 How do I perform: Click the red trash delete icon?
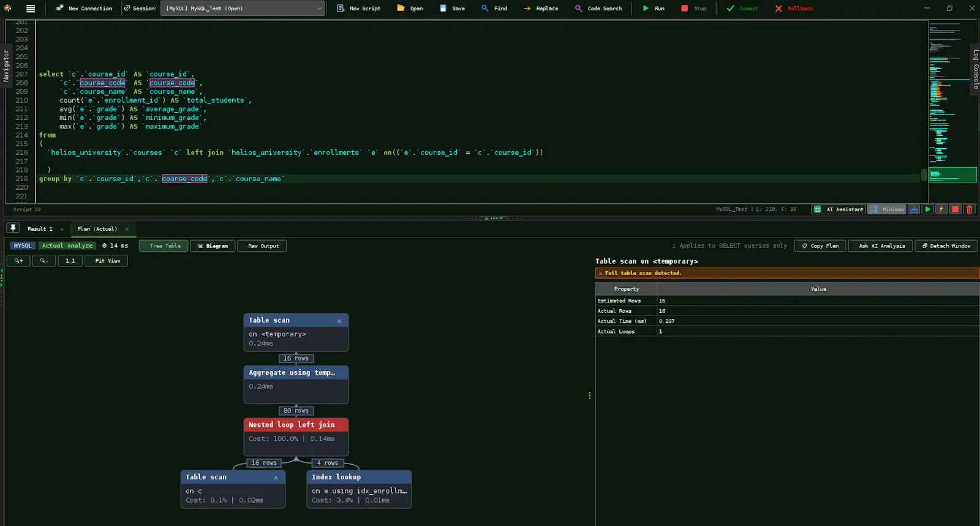coord(969,209)
